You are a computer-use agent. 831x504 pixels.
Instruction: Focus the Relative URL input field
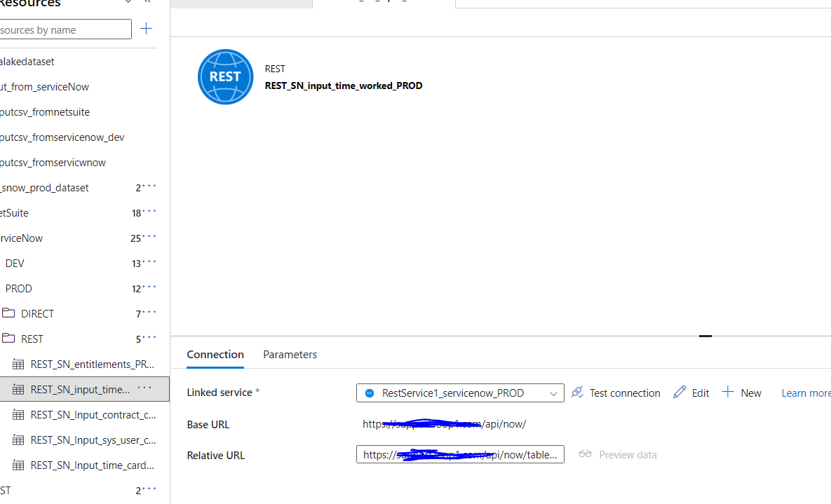[x=460, y=454]
